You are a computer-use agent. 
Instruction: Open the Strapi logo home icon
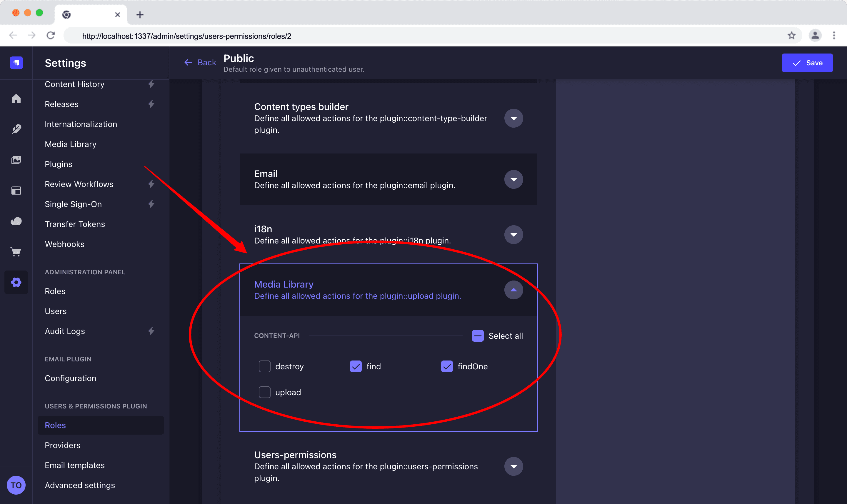pyautogui.click(x=16, y=63)
